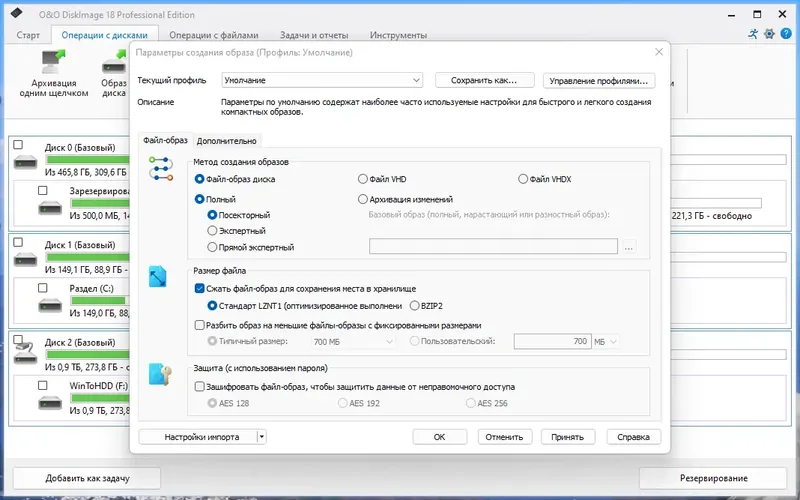Image resolution: width=800 pixels, height=500 pixels.
Task: Open Справка button
Action: (633, 437)
